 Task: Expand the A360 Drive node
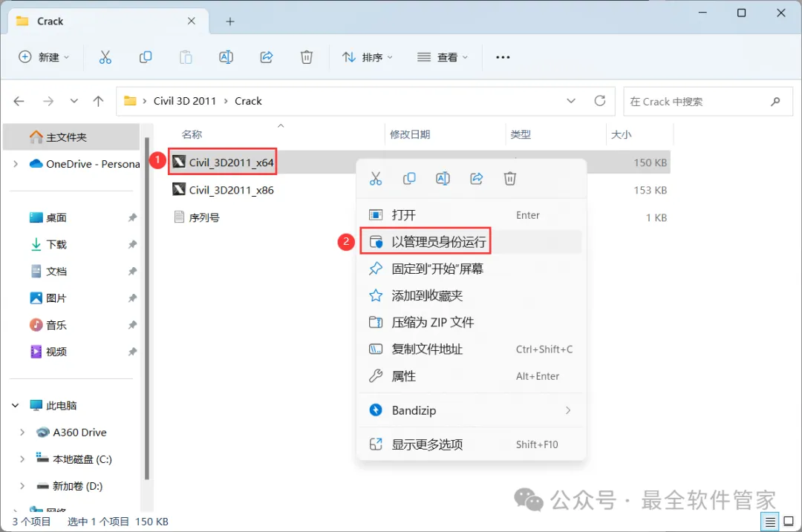(22, 433)
